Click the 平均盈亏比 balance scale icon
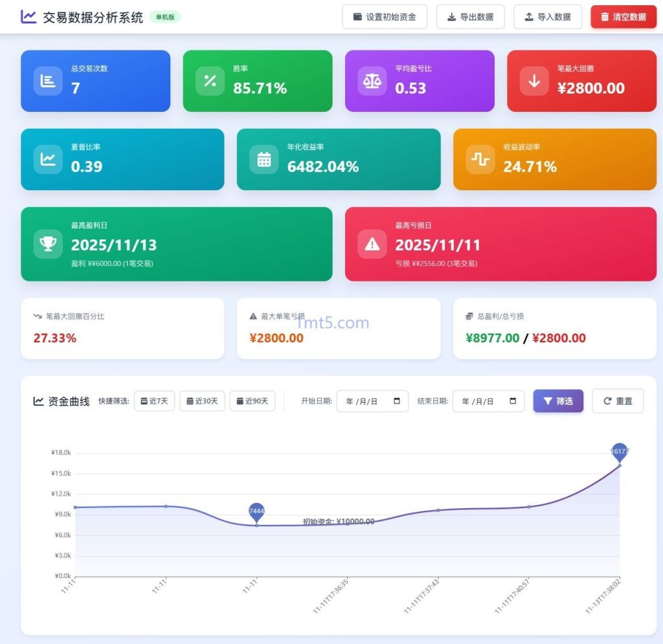The image size is (663, 644). 370,80
